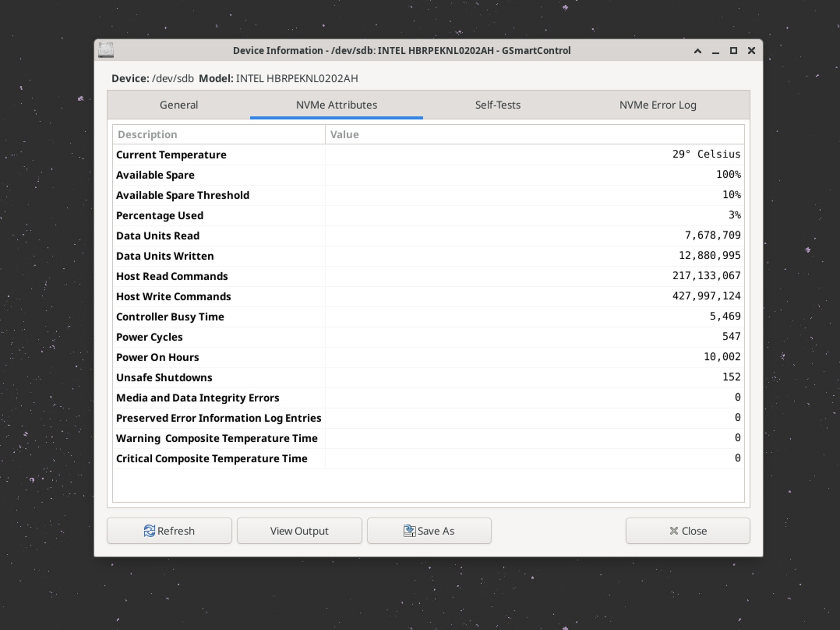Select Warning Composite Temperature Time row
The height and width of the screenshot is (630, 840).
(x=429, y=438)
